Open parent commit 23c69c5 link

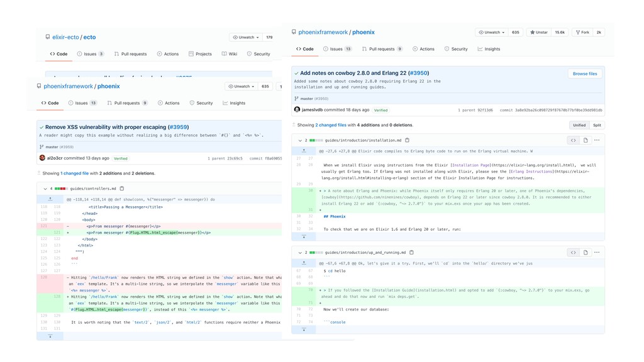(x=235, y=158)
